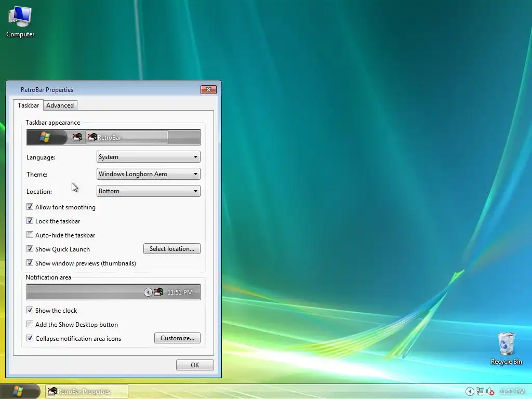Click the Customize... button

tap(177, 338)
